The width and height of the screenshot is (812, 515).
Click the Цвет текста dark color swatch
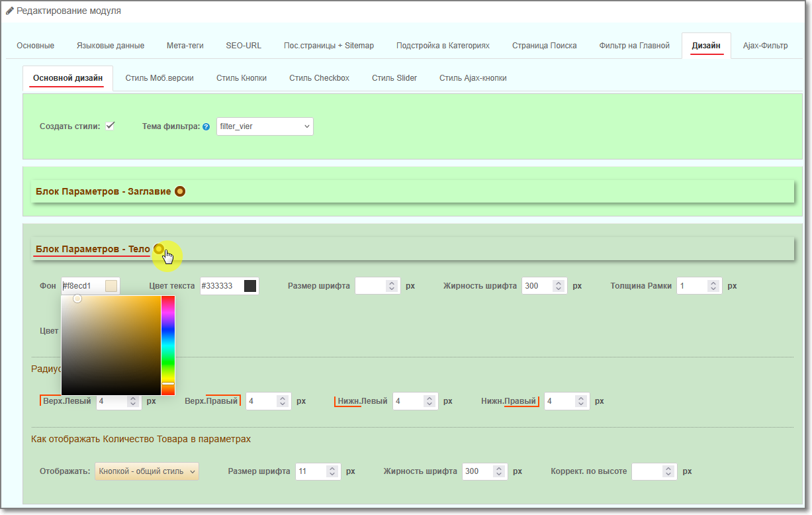249,286
